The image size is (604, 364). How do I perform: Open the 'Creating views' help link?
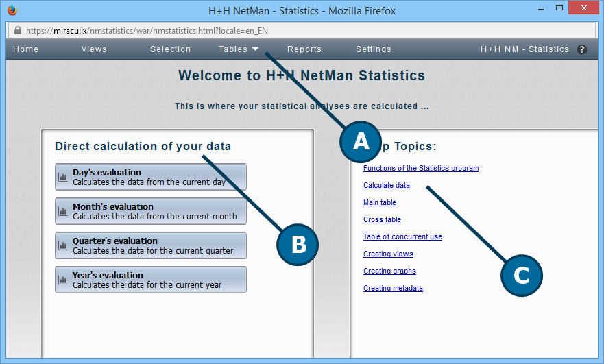[388, 254]
